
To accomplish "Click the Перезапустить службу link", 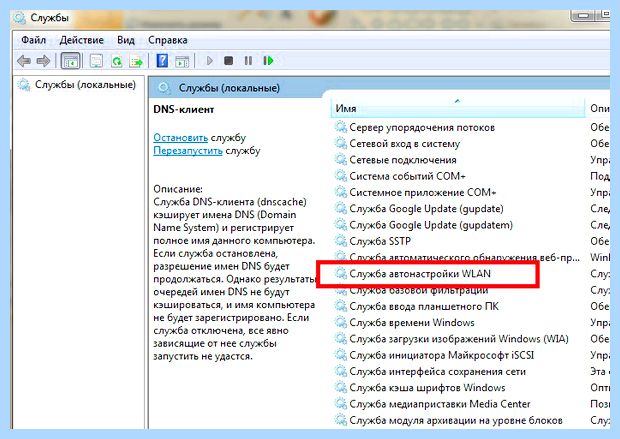I will click(188, 151).
